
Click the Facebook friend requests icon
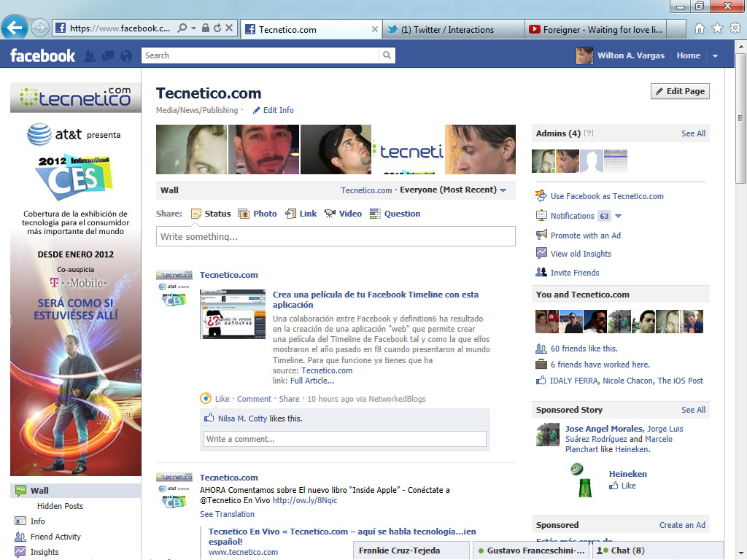[90, 56]
